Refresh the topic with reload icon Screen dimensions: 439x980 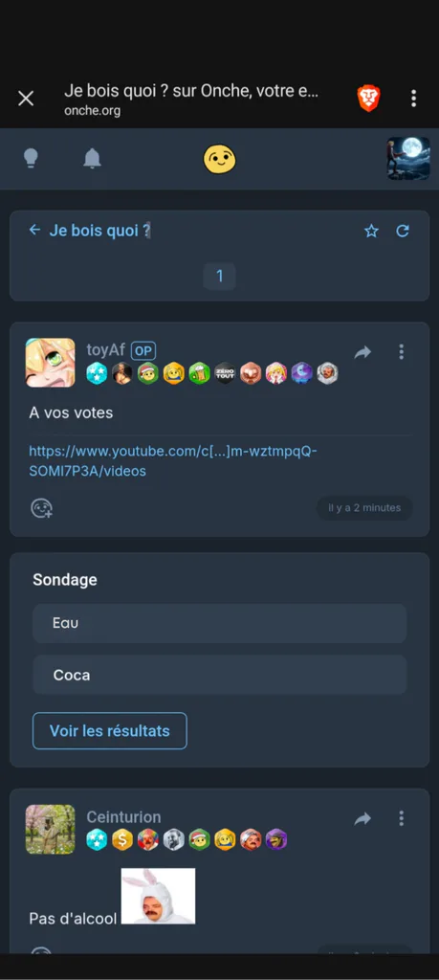click(x=403, y=232)
